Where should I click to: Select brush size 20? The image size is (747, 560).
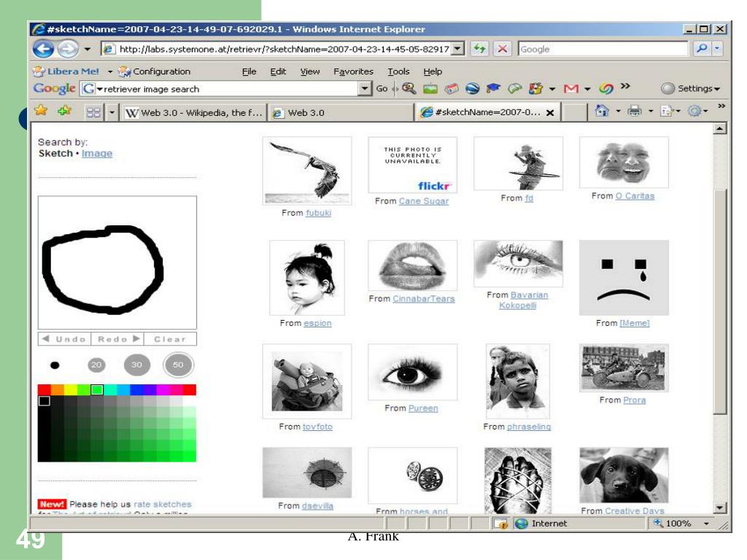point(96,365)
